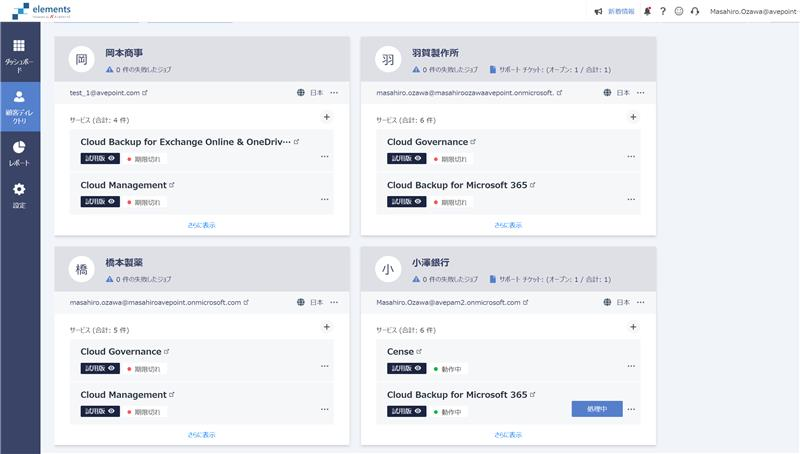Open Cense service link in 小澤銀行 card
800x454 pixels.
click(x=404, y=351)
